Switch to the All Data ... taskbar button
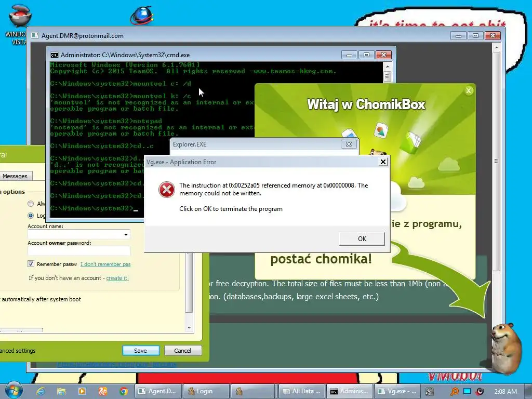 (302, 391)
